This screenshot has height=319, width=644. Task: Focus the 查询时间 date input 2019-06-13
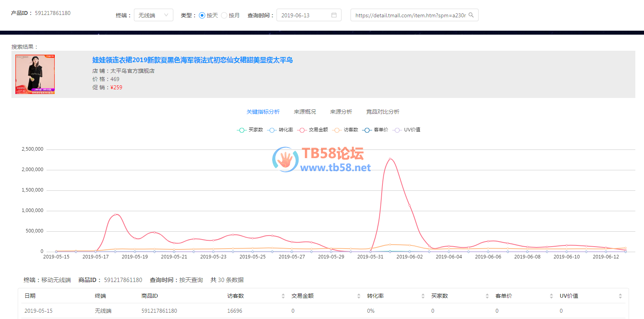pyautogui.click(x=309, y=15)
